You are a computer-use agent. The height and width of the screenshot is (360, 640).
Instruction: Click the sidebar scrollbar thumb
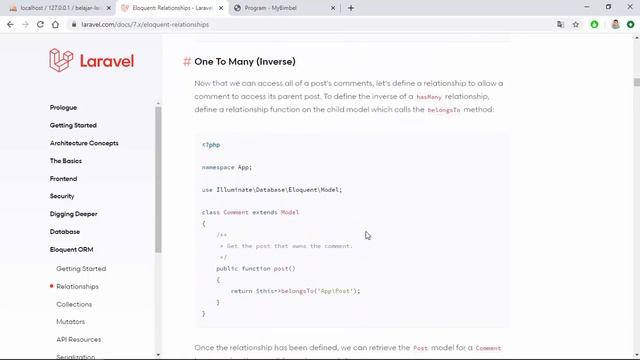coord(158,180)
